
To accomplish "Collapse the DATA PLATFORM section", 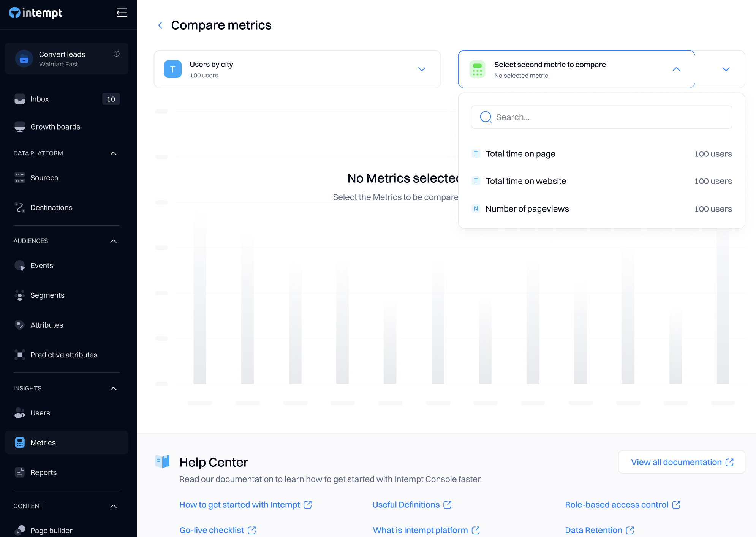I will click(113, 153).
